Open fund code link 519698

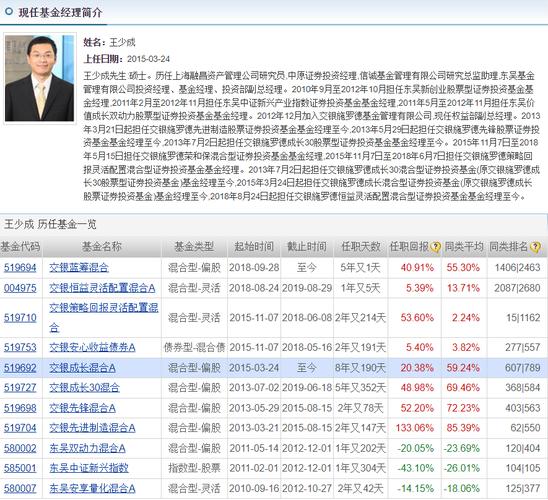click(20, 408)
